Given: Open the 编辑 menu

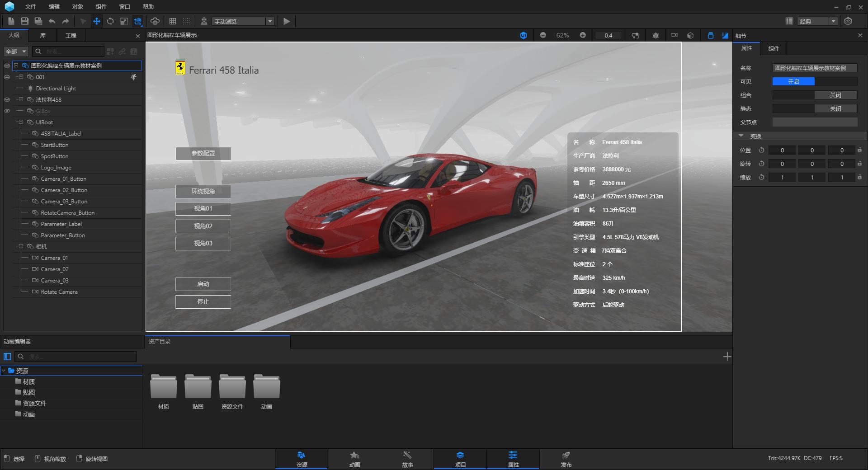Looking at the screenshot, I should pyautogui.click(x=54, y=6).
